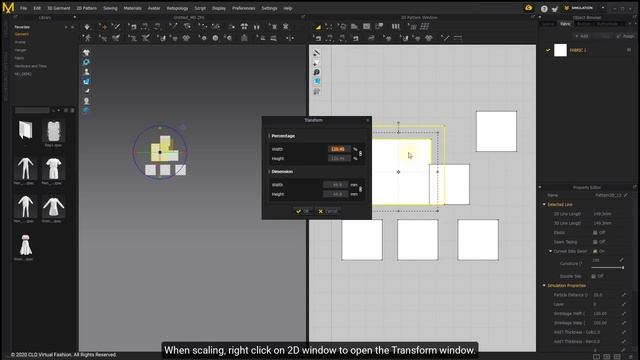Image resolution: width=640 pixels, height=360 pixels.
Task: Open the Sewing menu
Action: point(110,8)
